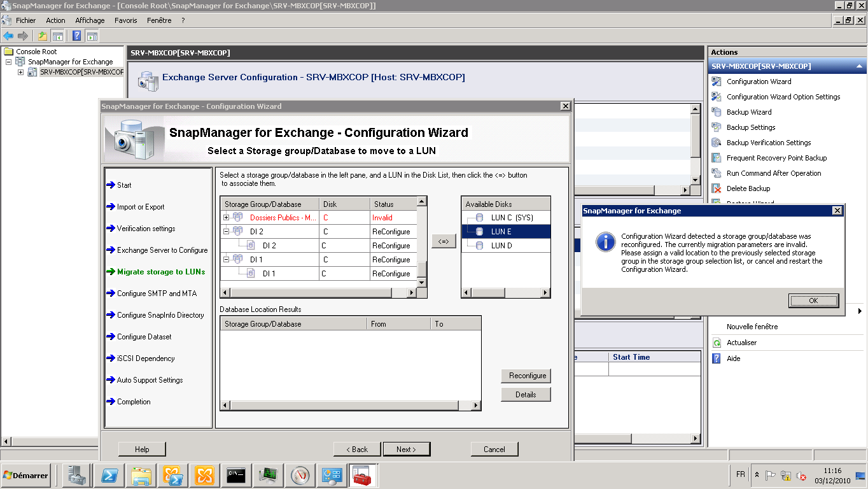Image resolution: width=868 pixels, height=489 pixels.
Task: Collapse the SnapManager for Exchange tree node
Action: click(9, 62)
